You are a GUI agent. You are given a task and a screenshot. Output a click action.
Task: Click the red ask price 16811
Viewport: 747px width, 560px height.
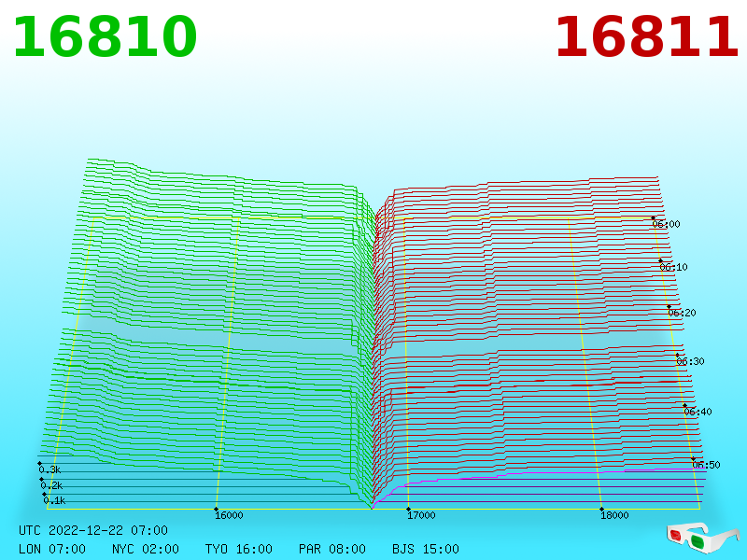pos(646,37)
